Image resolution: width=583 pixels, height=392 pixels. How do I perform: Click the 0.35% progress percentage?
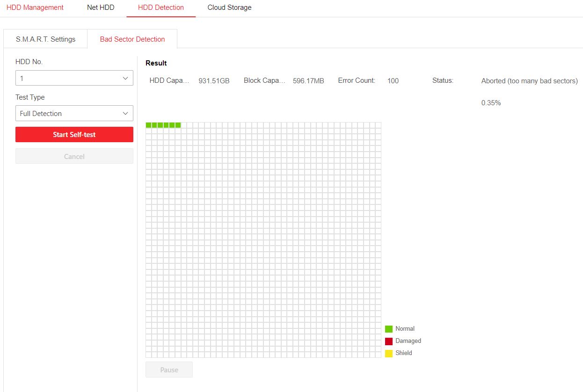click(491, 103)
